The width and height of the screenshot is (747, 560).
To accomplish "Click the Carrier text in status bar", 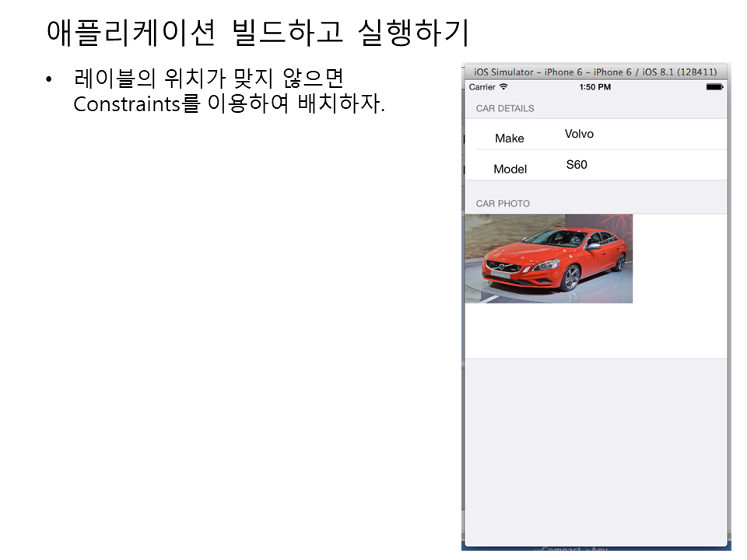I will click(x=482, y=87).
